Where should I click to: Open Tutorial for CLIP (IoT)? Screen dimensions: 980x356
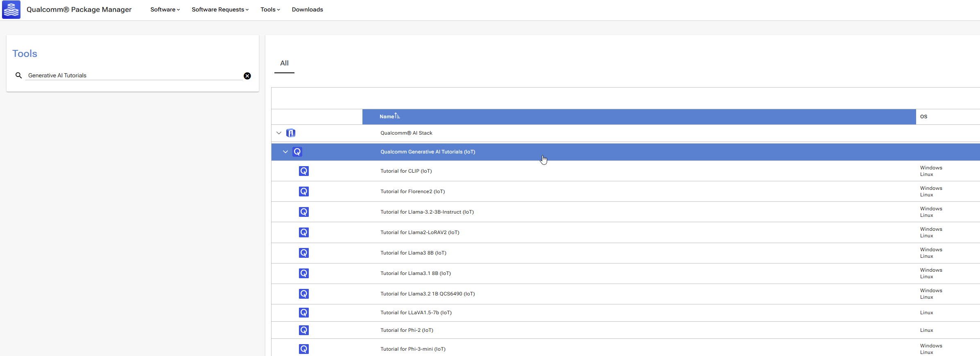coord(406,171)
